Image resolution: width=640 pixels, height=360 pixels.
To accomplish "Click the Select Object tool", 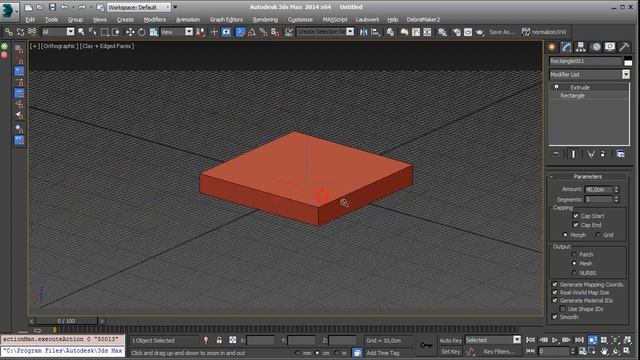I will click(x=81, y=32).
